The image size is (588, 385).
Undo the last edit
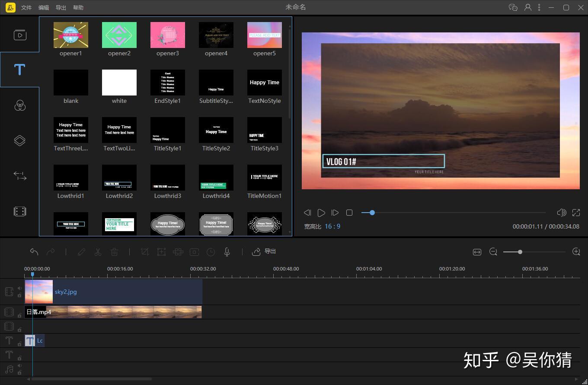pos(34,251)
